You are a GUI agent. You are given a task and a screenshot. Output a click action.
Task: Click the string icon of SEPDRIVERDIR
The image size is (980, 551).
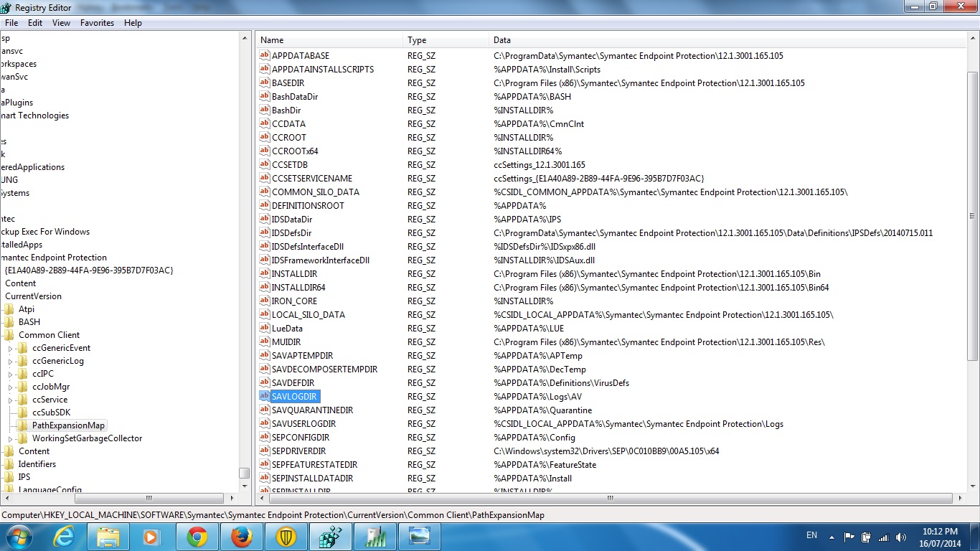pyautogui.click(x=264, y=451)
